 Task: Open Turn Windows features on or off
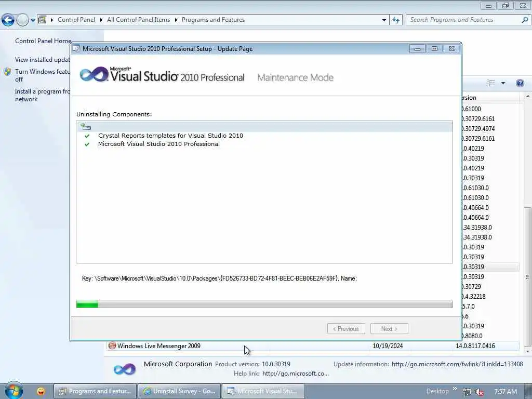42,75
